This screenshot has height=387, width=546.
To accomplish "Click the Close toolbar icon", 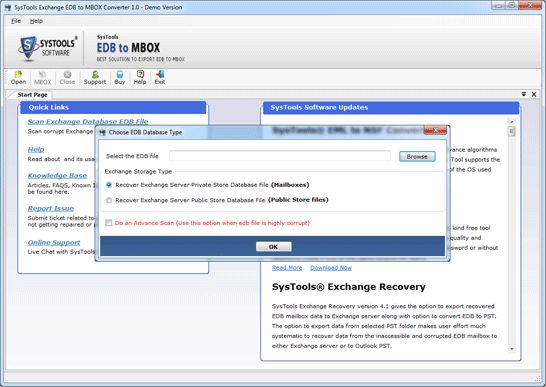I will tap(67, 77).
